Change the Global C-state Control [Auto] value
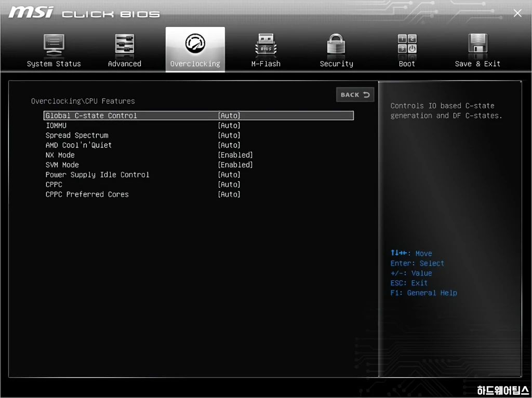532x398 pixels. coord(229,116)
